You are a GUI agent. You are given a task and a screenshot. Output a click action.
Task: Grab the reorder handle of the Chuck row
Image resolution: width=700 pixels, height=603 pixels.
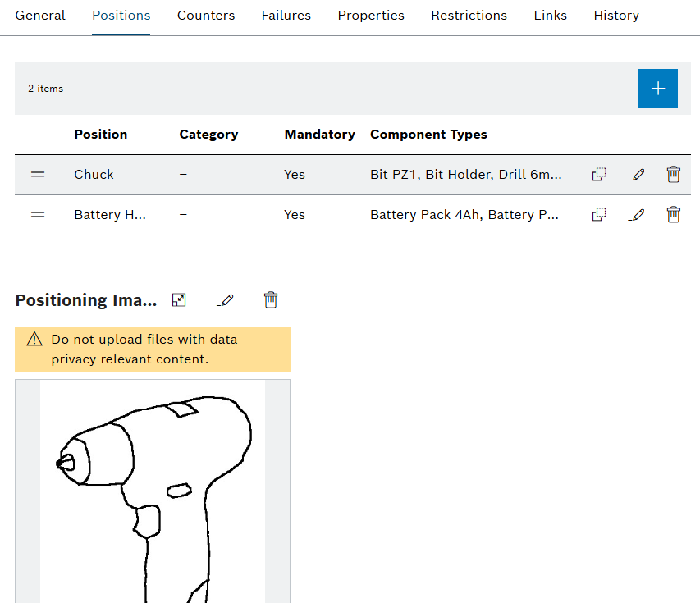pyautogui.click(x=38, y=175)
